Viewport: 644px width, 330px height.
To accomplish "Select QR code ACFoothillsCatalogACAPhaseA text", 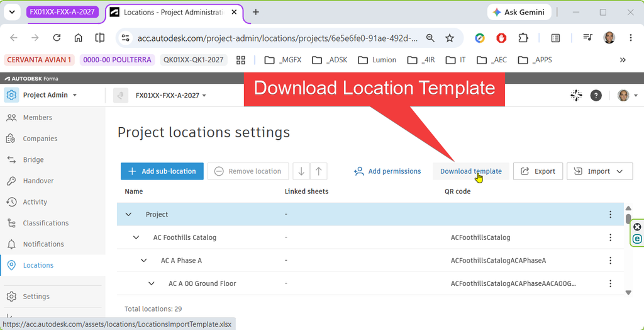I will coord(498,261).
